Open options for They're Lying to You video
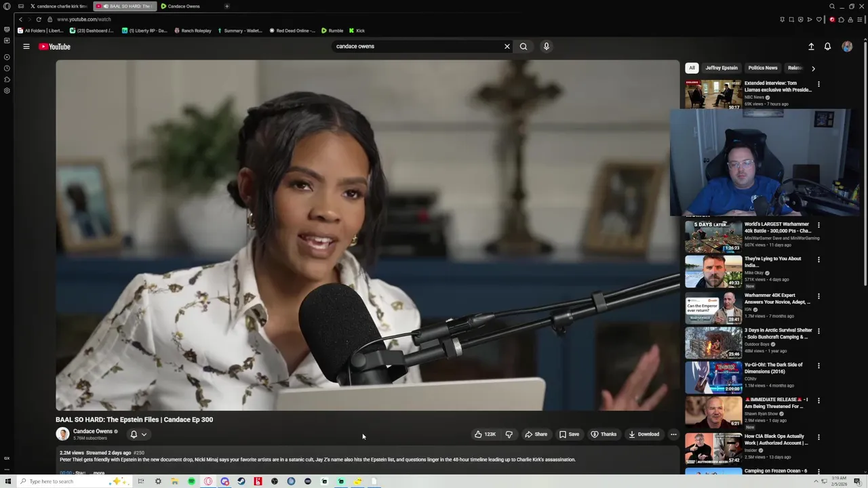 click(x=818, y=260)
